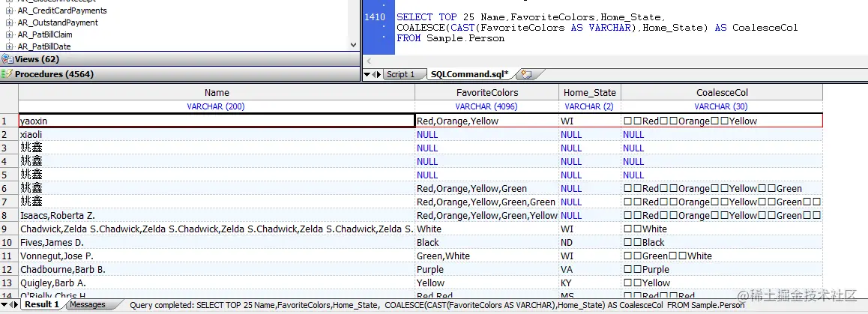Select the AR_PatBillClaim table
Screen dimensions: 868x314
pos(45,35)
